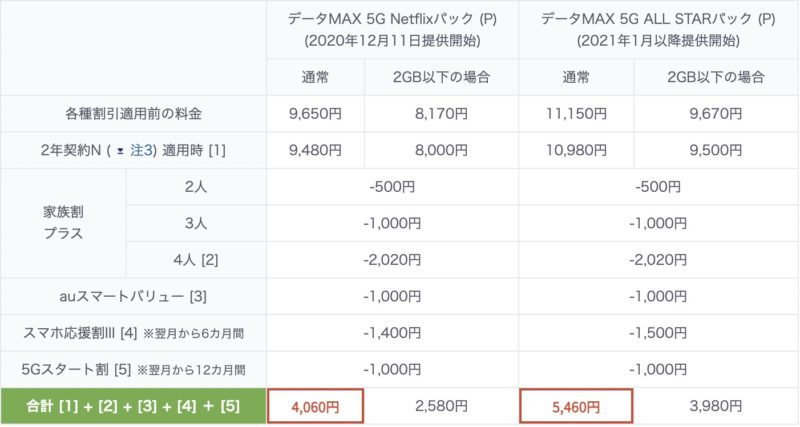
Task: Select the スマホ応援割III [4] row label
Action: 134,332
